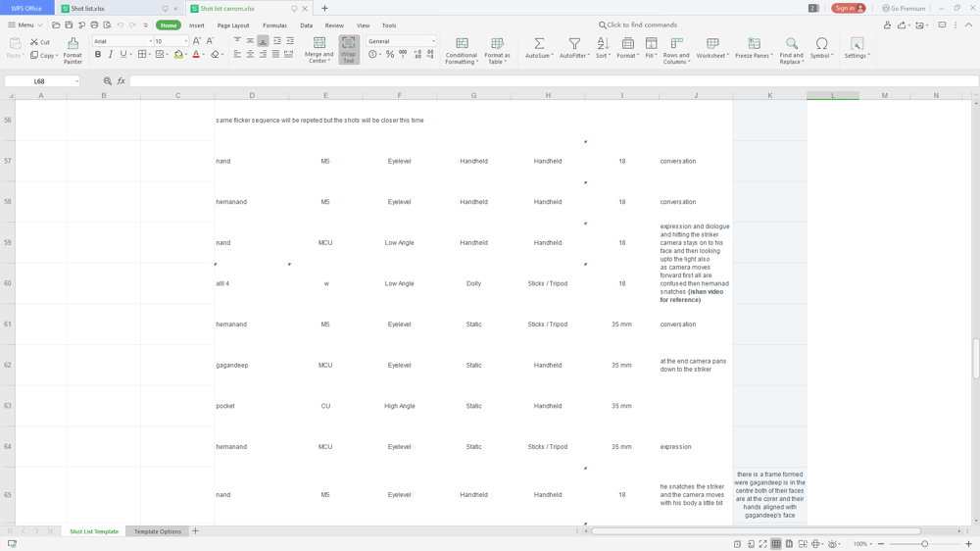
Task: Switch to Normal view in status bar
Action: 776,544
